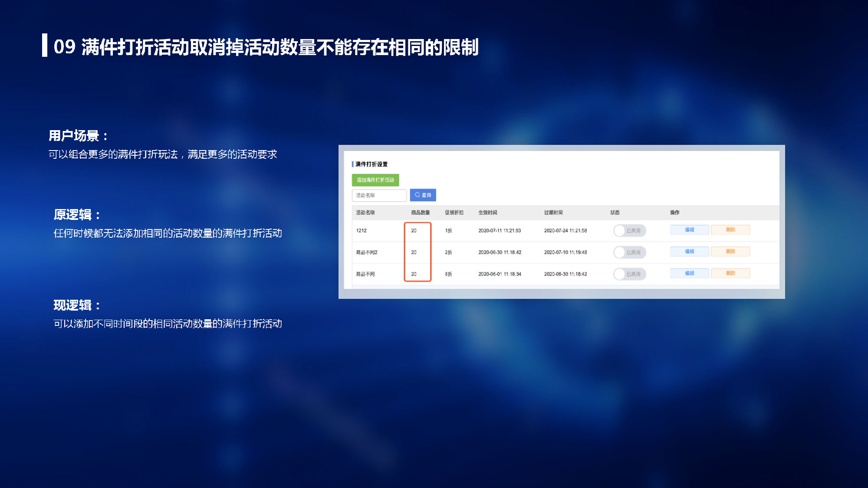Image resolution: width=868 pixels, height=488 pixels.
Task: Click the slide title starting with 09
Action: [x=266, y=47]
